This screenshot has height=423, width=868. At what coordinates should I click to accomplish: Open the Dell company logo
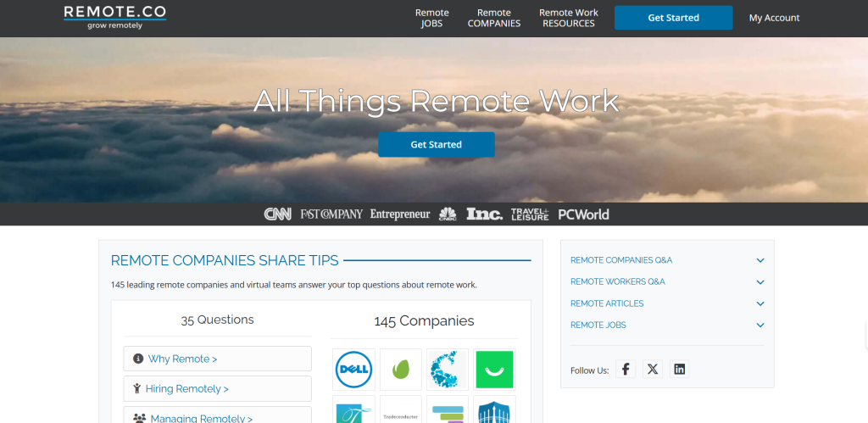pyautogui.click(x=353, y=370)
